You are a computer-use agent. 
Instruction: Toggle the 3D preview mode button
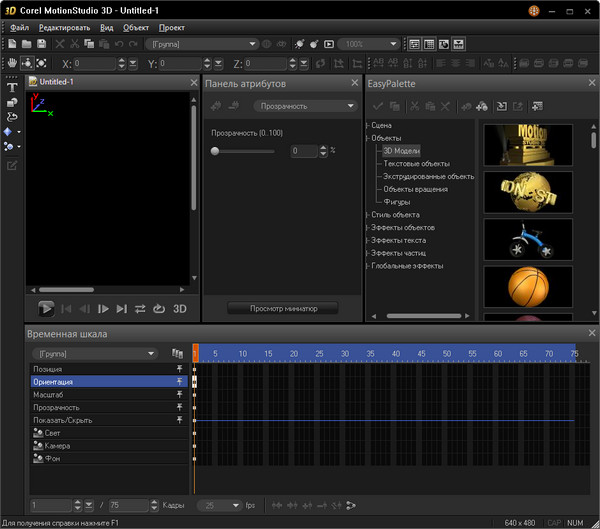coord(180,309)
